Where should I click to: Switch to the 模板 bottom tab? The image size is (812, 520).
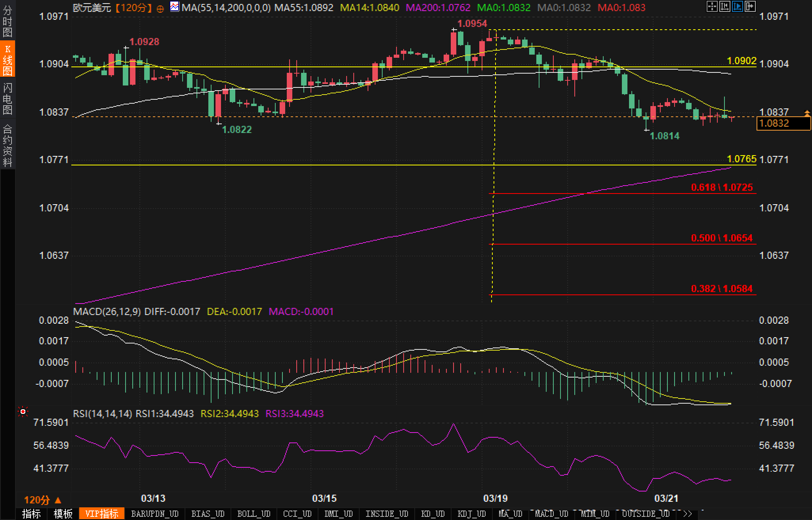click(63, 514)
